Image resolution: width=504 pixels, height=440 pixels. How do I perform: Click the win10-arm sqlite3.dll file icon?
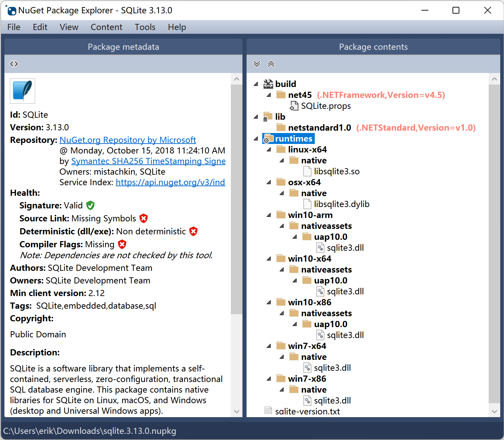(320, 248)
